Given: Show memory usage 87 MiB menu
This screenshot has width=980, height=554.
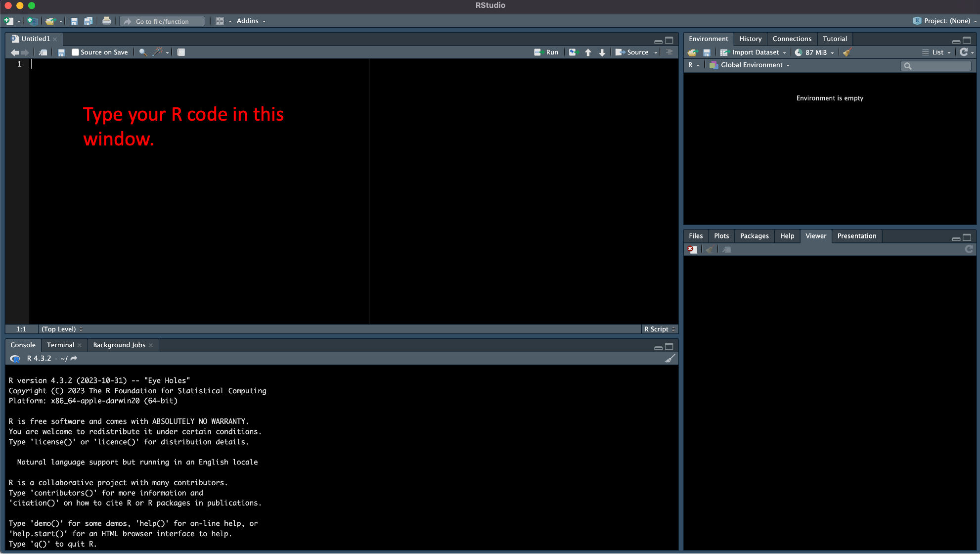Looking at the screenshot, I should click(814, 52).
